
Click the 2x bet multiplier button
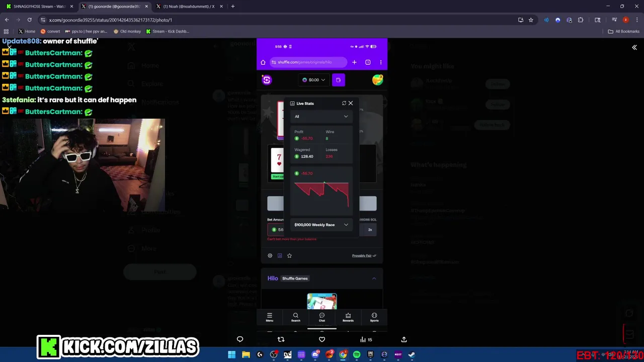pos(370,230)
